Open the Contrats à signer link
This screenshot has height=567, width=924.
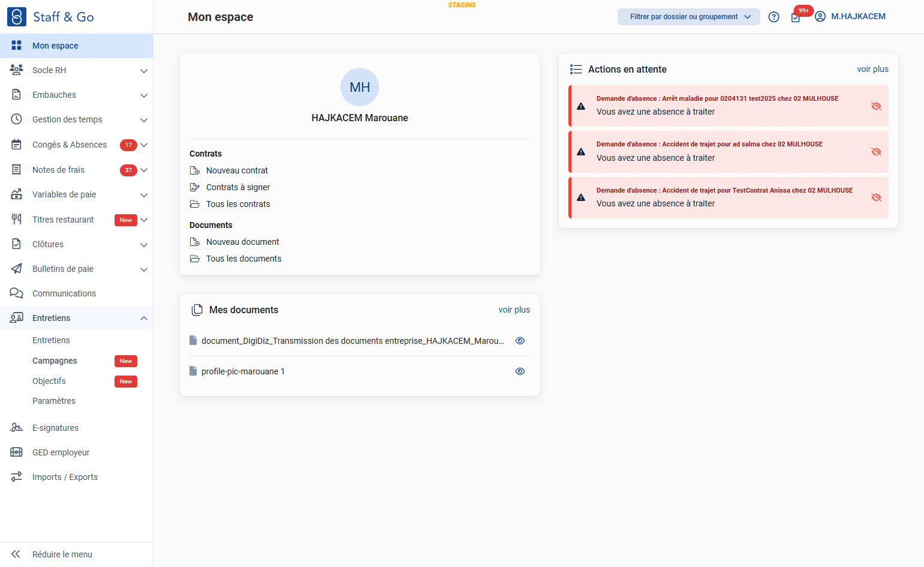[238, 187]
